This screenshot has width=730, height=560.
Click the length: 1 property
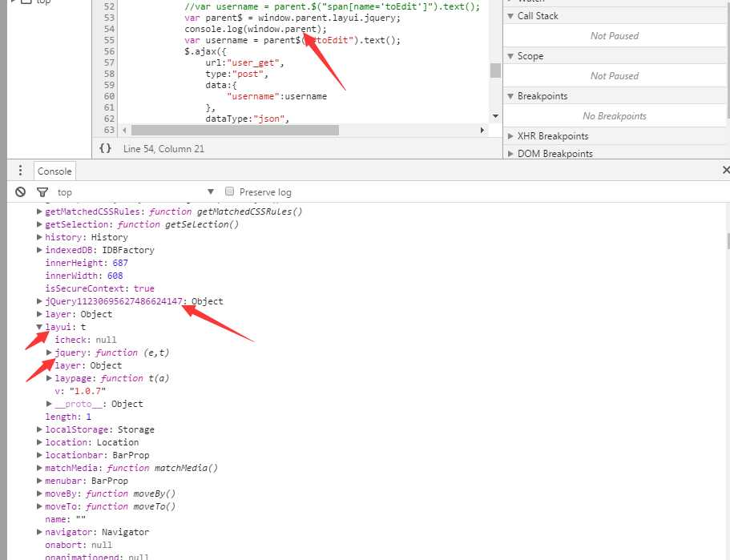(x=68, y=417)
